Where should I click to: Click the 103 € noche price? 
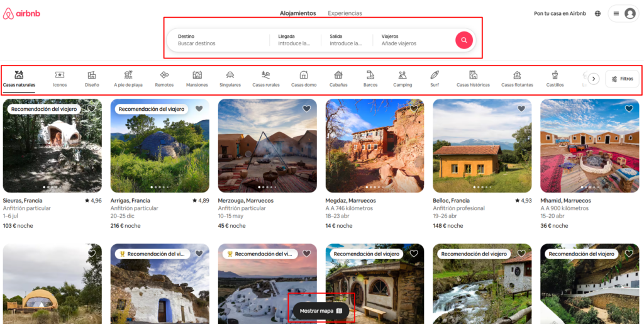18,226
